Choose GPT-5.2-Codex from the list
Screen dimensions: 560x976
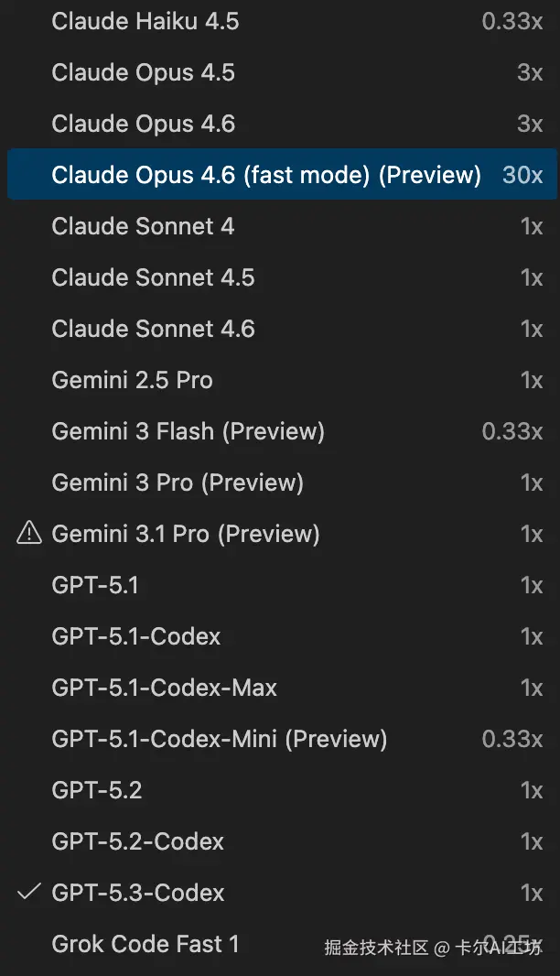(138, 841)
